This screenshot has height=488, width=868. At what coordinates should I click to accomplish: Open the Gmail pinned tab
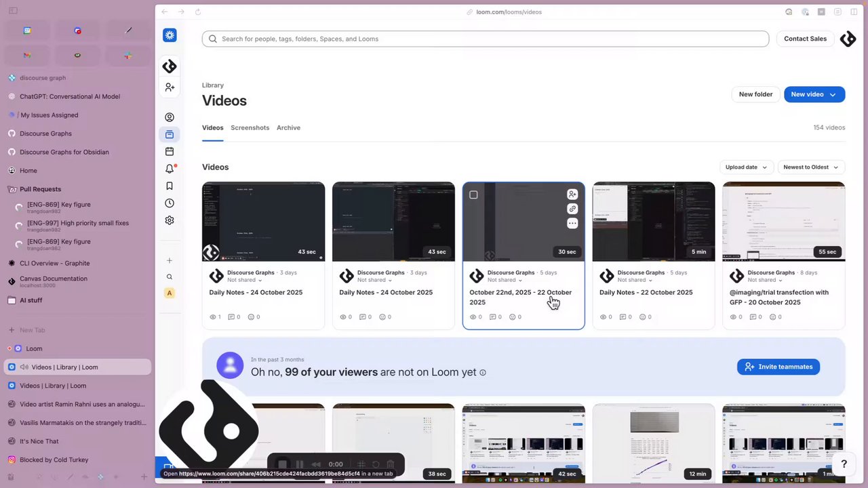(27, 55)
